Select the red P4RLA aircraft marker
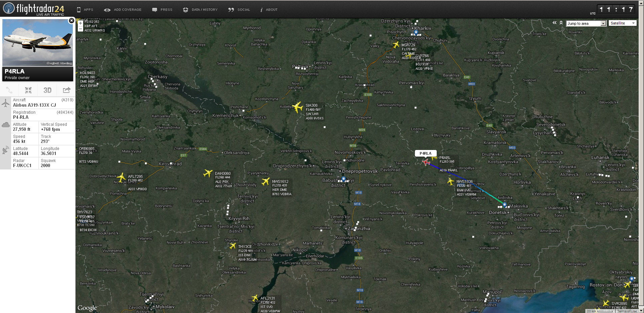This screenshot has width=644, height=313. tap(426, 163)
